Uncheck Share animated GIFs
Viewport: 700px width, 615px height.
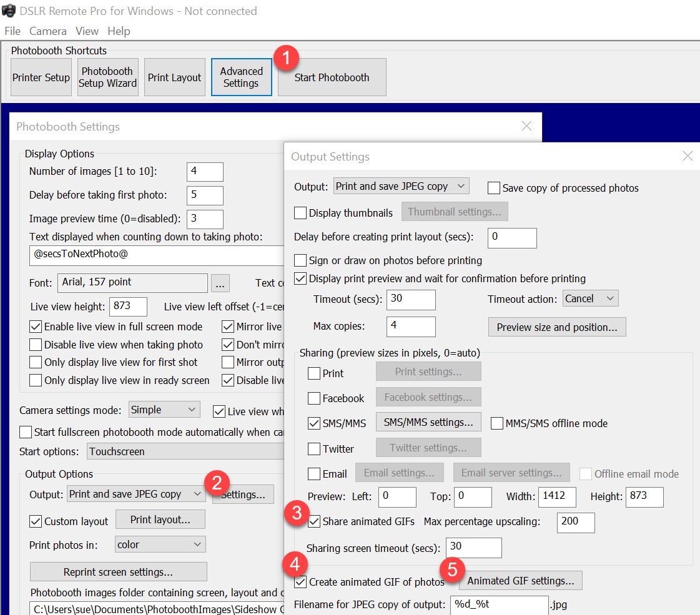pos(315,521)
